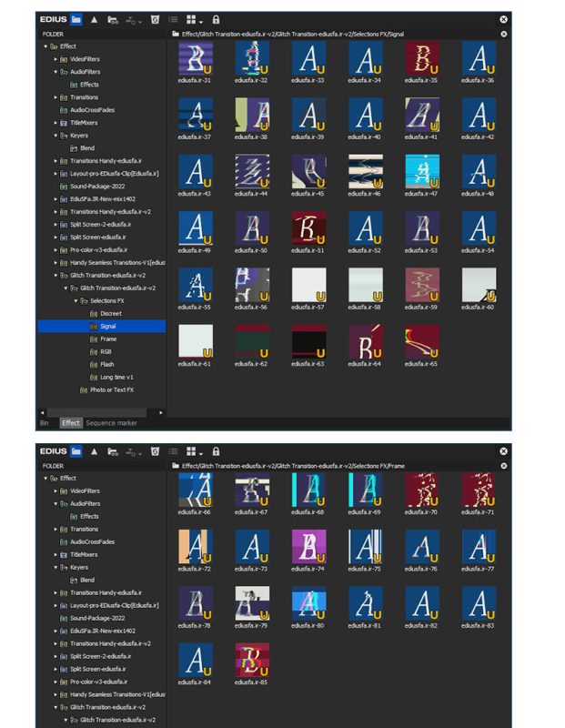Select effect eduisfa.ir-38 thumbnail
This screenshot has height=728, width=565.
tap(252, 116)
